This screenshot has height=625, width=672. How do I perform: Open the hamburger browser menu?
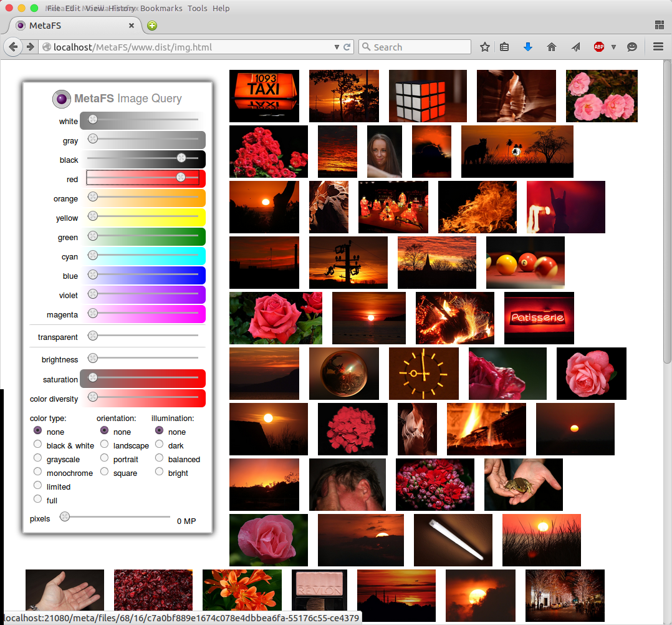click(x=658, y=47)
